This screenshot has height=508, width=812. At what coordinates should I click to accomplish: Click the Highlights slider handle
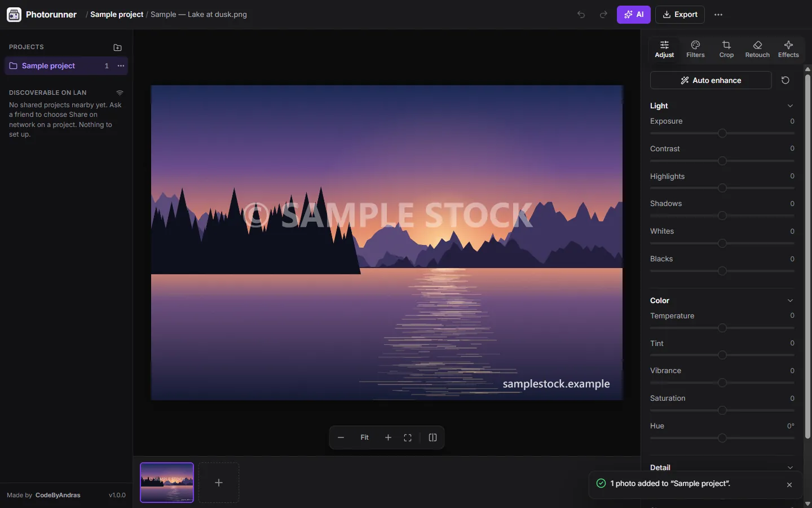click(x=722, y=189)
